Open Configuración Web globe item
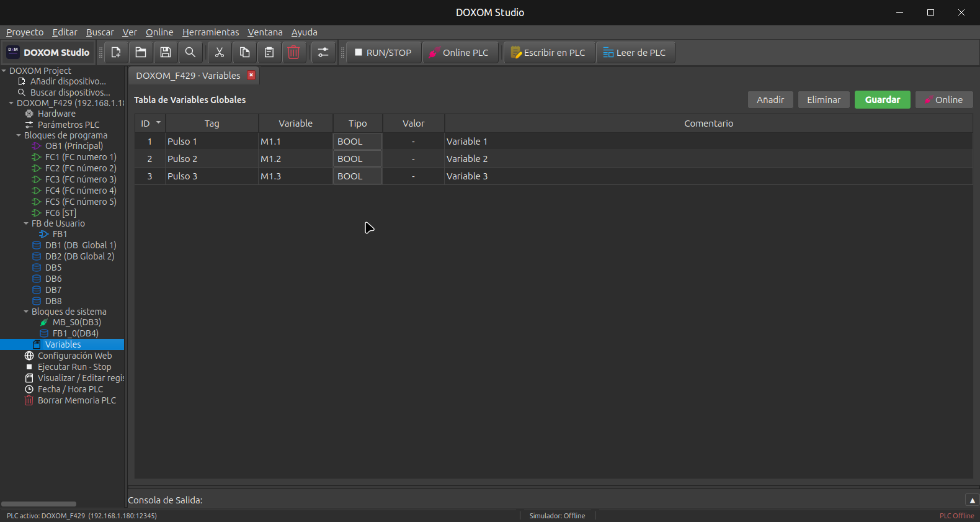Image resolution: width=980 pixels, height=522 pixels. click(x=74, y=356)
